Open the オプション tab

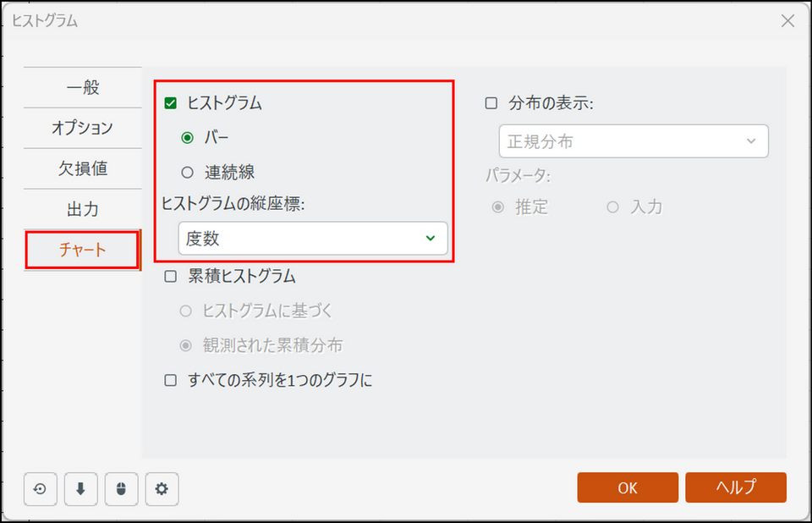[x=82, y=128]
